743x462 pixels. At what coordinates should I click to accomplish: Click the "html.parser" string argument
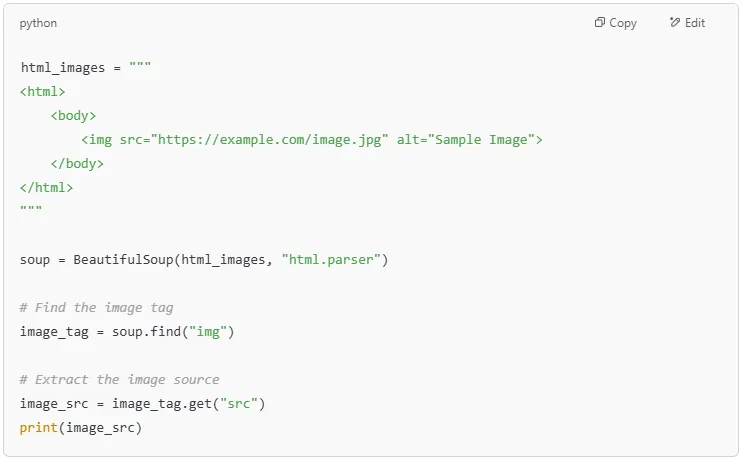point(331,260)
